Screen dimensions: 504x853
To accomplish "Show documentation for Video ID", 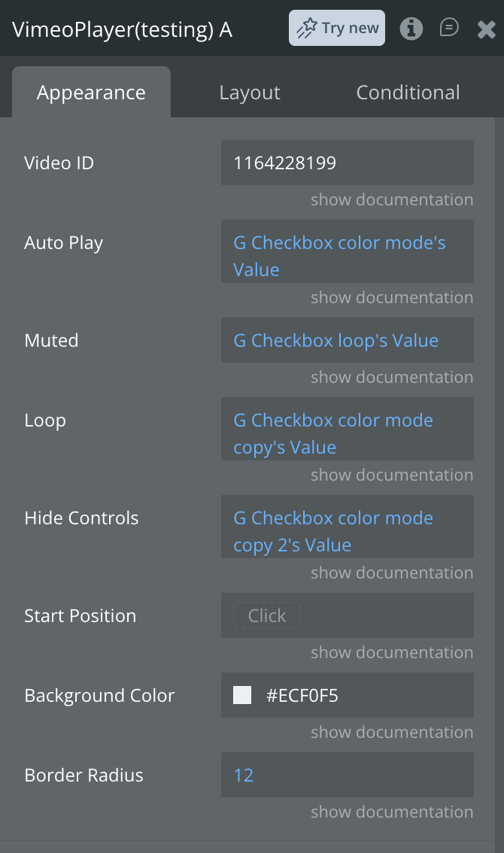I will (392, 199).
